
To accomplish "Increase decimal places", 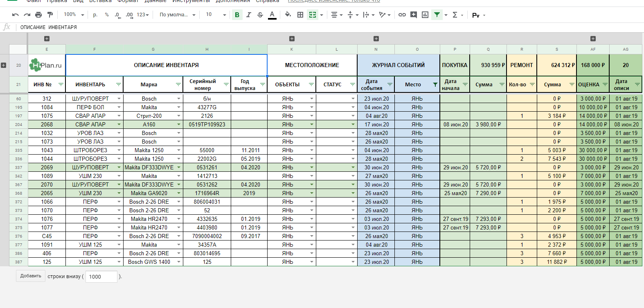I will click(129, 15).
